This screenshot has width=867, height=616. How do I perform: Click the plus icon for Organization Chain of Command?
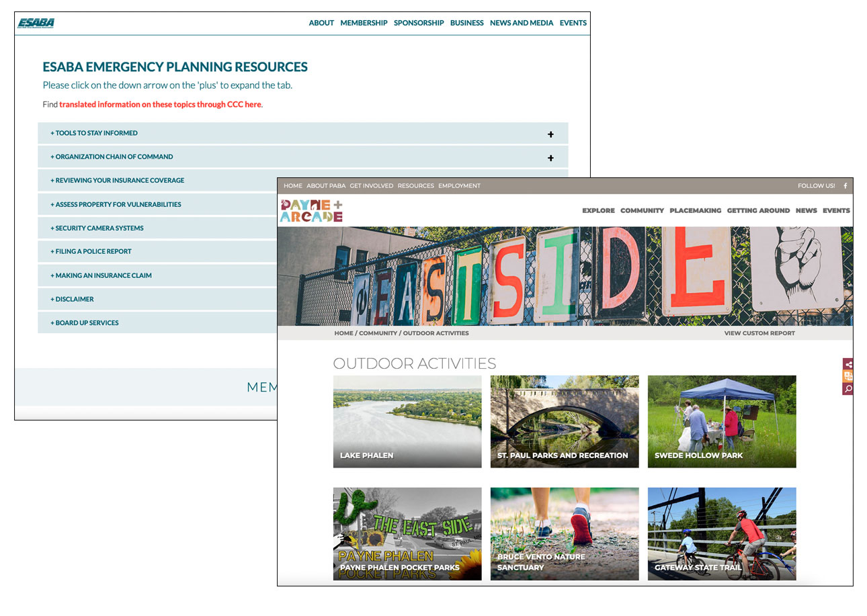pos(550,158)
